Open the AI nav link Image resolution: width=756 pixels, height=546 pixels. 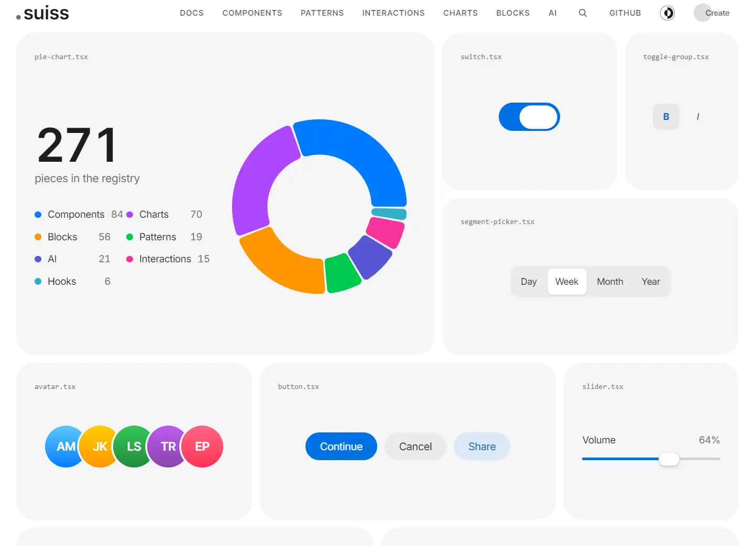[x=553, y=13]
